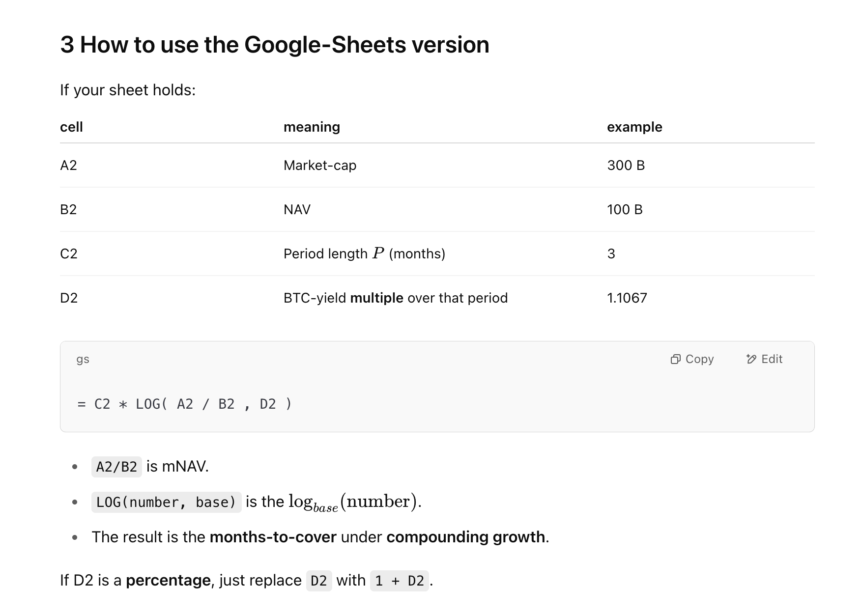Click the cell column header
The image size is (862, 616).
coord(71,127)
